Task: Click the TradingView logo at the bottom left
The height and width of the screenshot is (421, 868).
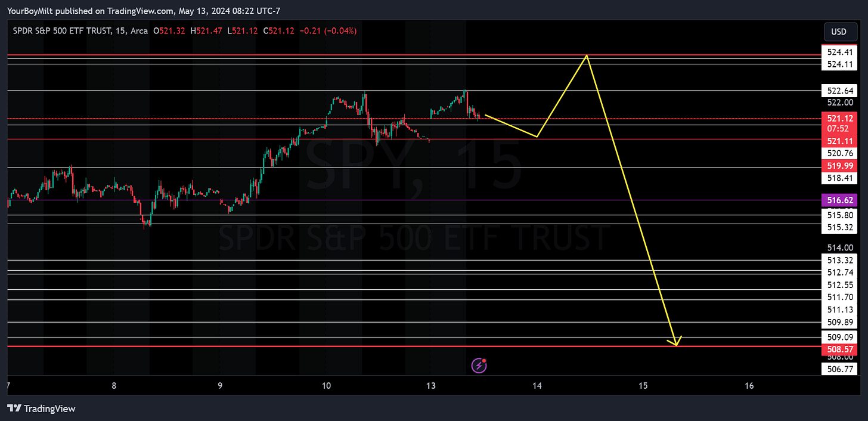Action: click(x=41, y=408)
